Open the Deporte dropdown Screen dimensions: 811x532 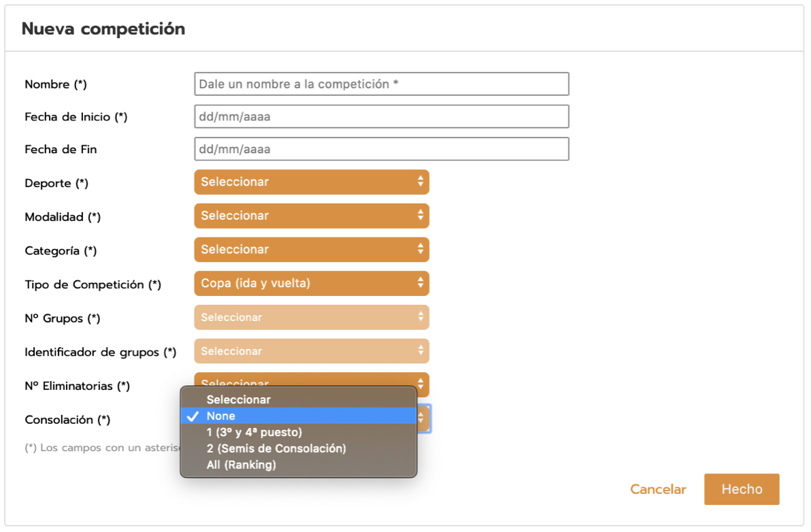pyautogui.click(x=311, y=182)
